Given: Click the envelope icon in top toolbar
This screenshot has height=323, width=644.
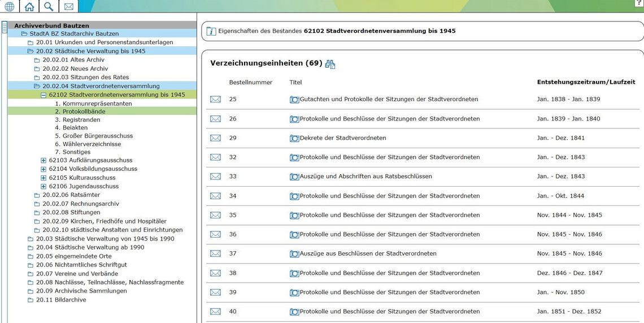Looking at the screenshot, I should (x=68, y=7).
